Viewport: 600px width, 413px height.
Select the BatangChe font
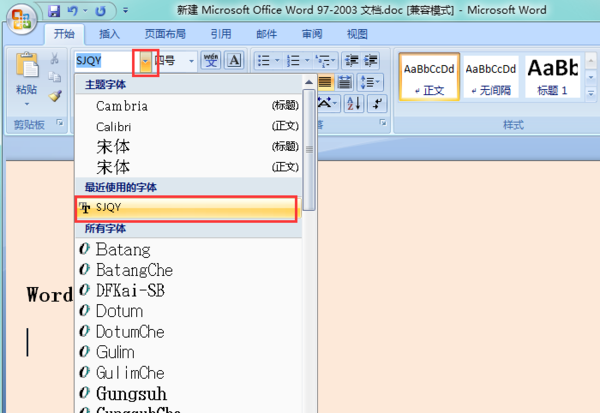[x=188, y=270]
